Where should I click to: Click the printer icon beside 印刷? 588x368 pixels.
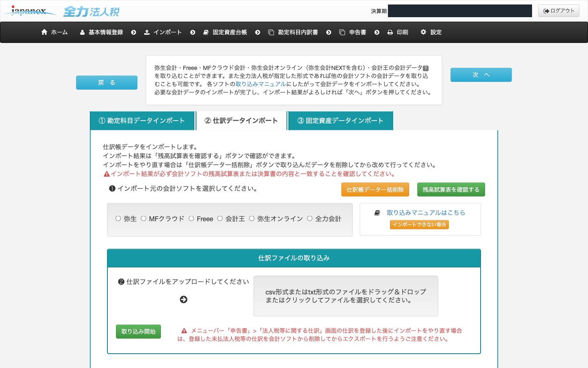click(390, 32)
